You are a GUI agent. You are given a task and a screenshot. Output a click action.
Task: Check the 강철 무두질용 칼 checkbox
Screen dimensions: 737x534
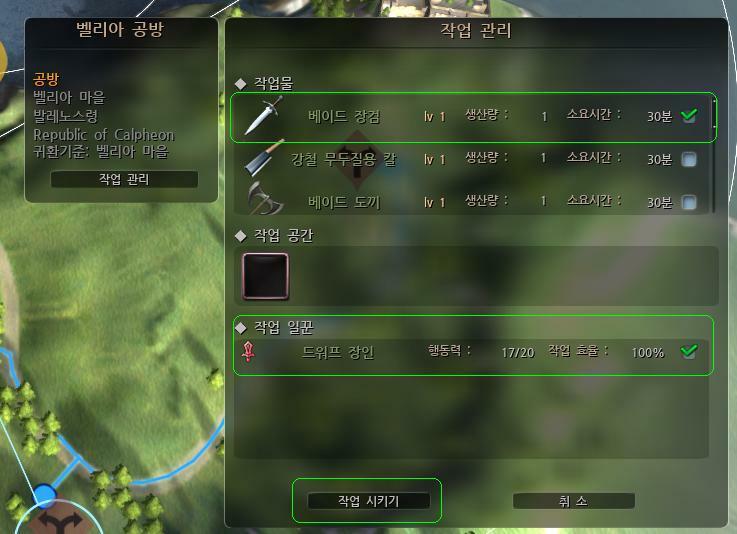point(689,159)
